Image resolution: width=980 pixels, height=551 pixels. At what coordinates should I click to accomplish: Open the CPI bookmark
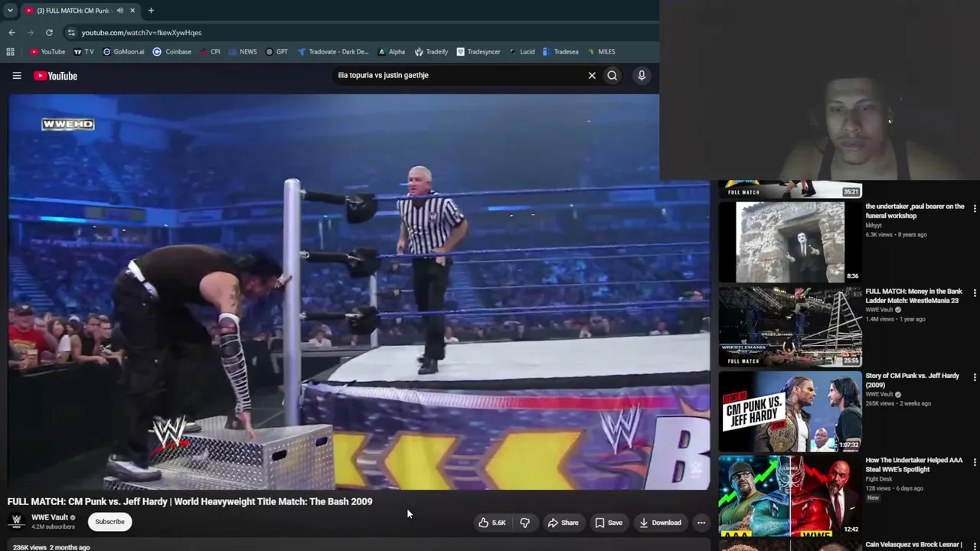click(x=211, y=52)
